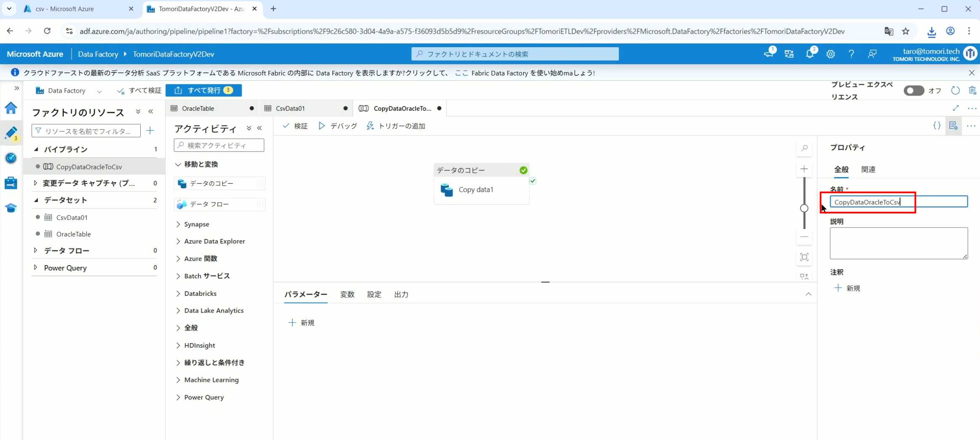980x440 pixels.
Task: Switch to the 変数 tab
Action: [347, 294]
